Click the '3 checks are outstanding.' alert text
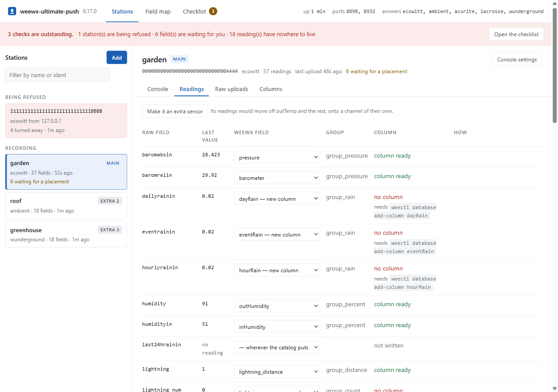This screenshot has width=558, height=392. pyautogui.click(x=41, y=34)
